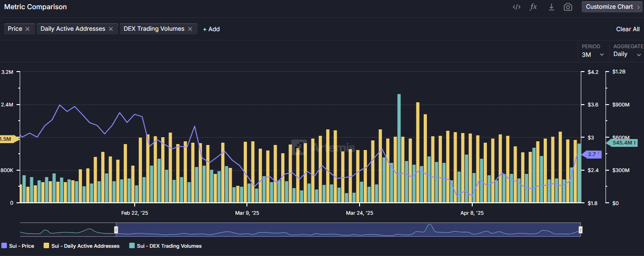Click the embed code icon

516,7
